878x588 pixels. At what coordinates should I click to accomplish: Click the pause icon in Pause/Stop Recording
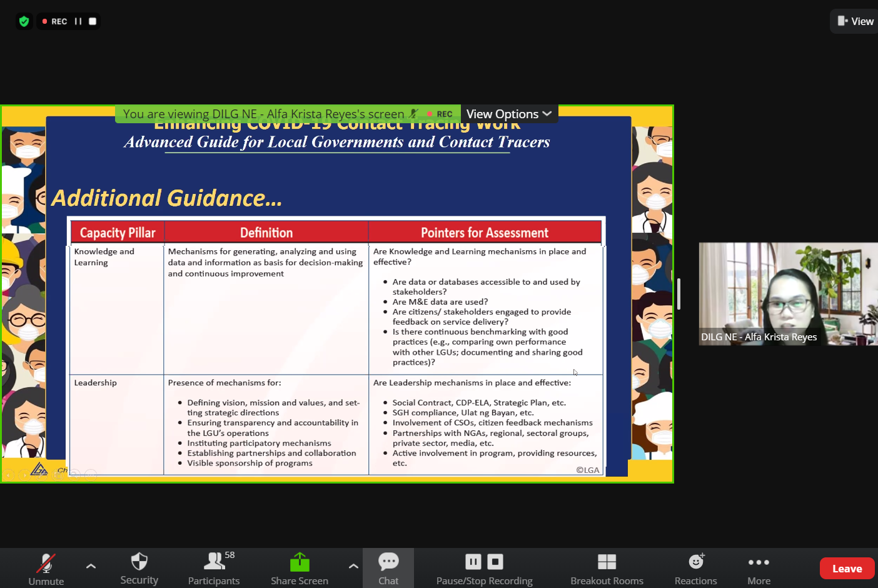coord(473,562)
